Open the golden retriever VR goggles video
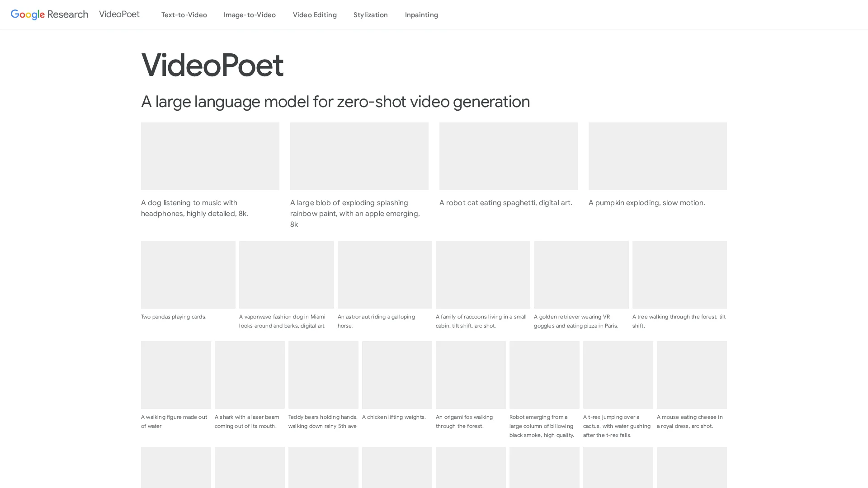 coord(581,275)
